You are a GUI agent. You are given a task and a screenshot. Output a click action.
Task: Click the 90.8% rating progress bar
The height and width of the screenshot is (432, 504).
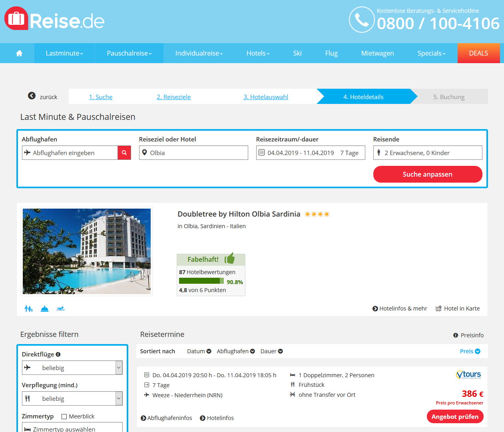(201, 281)
